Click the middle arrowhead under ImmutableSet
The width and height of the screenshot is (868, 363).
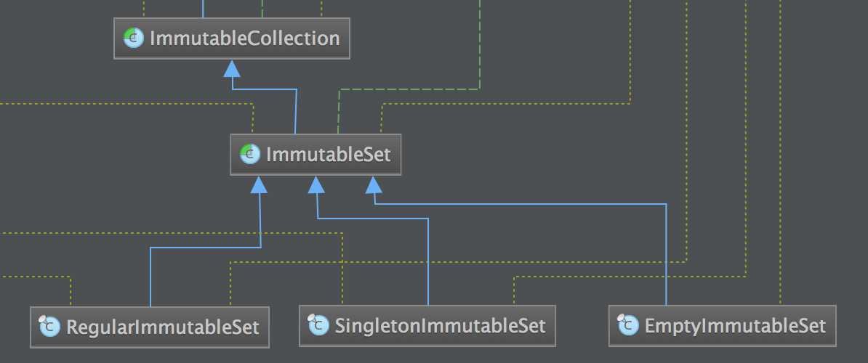[x=316, y=184]
